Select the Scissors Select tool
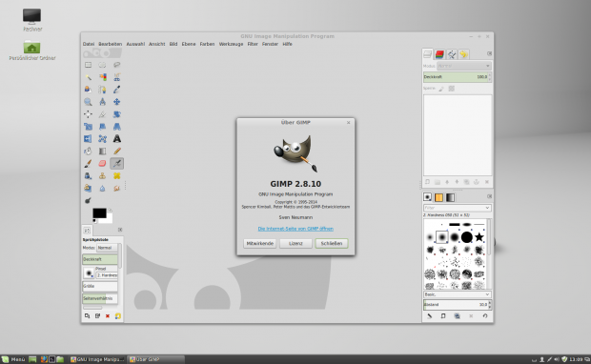 click(x=117, y=77)
